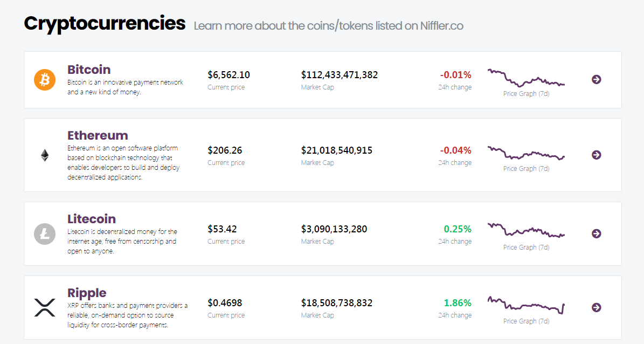View Ripple 7d price graph
Screen dimensions: 644x344
526,305
